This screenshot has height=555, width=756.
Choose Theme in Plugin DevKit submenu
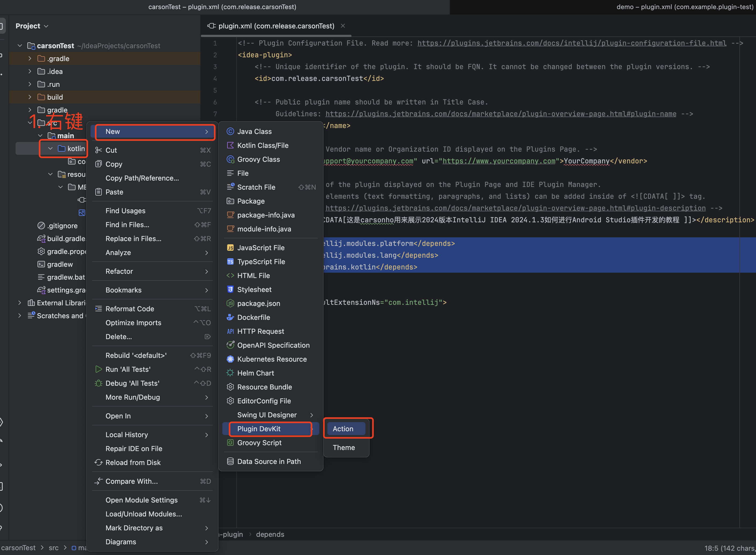coord(344,448)
